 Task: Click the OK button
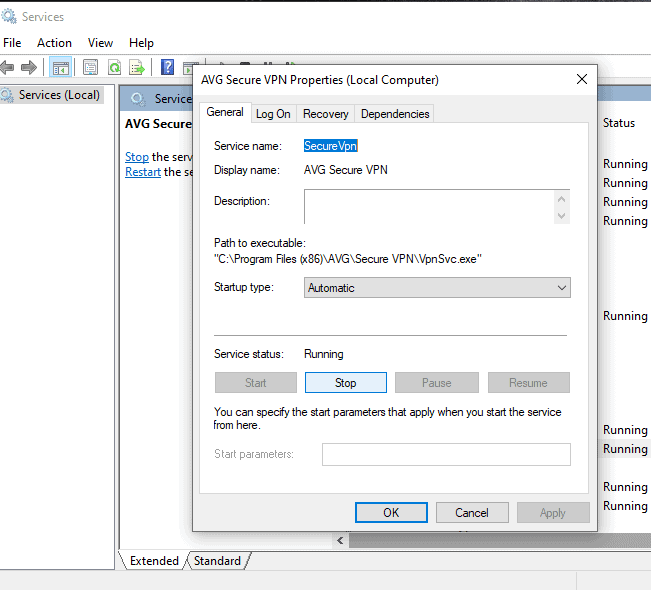391,513
